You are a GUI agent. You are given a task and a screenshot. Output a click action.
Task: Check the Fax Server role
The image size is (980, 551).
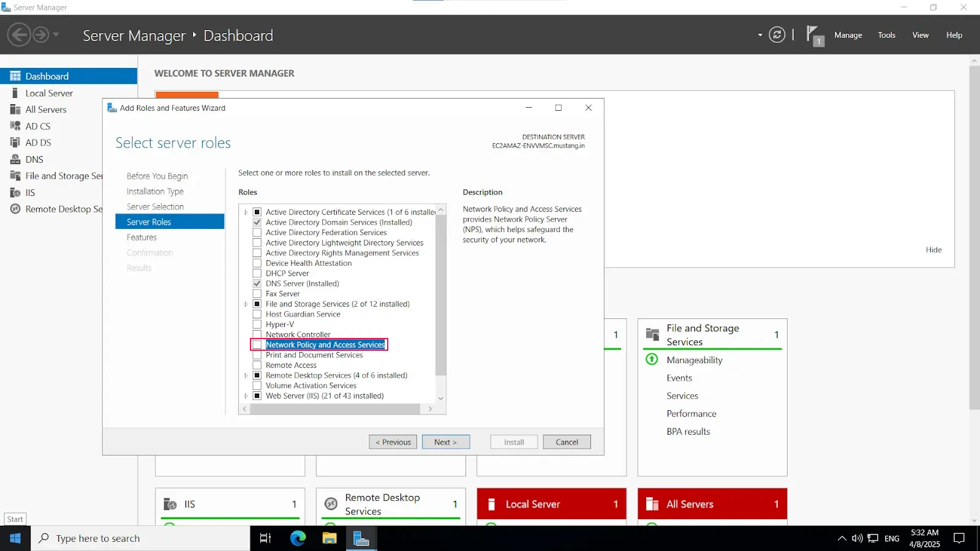pyautogui.click(x=257, y=294)
